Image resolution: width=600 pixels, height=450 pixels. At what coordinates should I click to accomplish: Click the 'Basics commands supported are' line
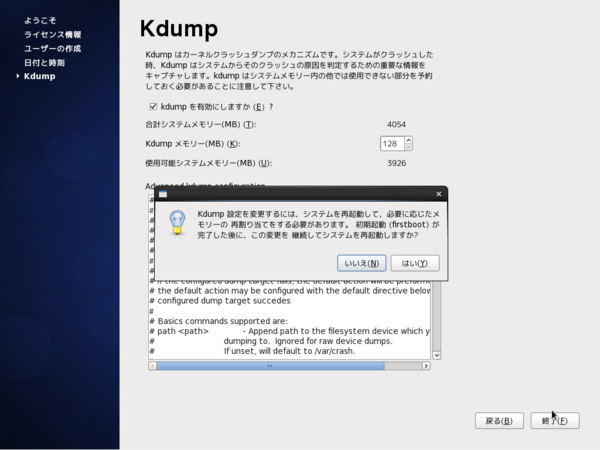pos(218,321)
